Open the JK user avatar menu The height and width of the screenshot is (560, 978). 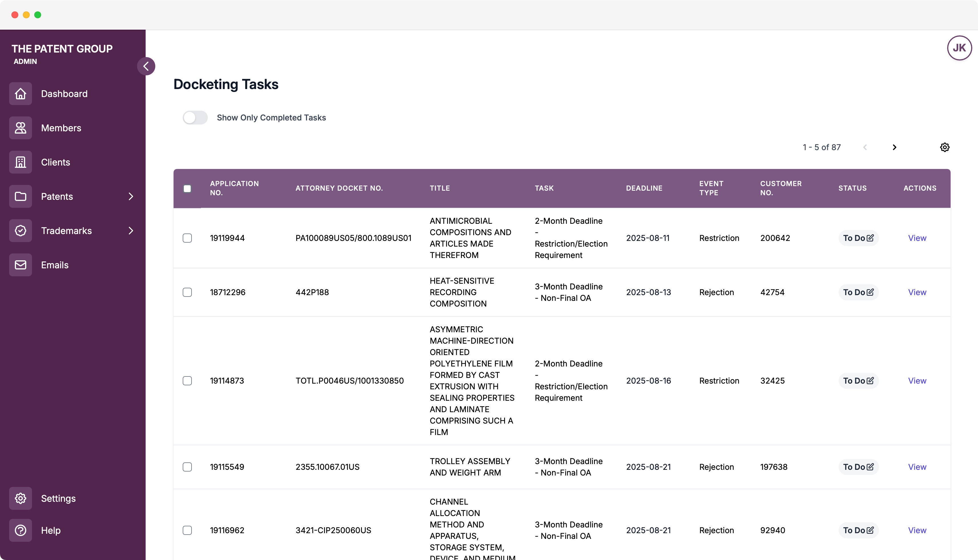959,48
